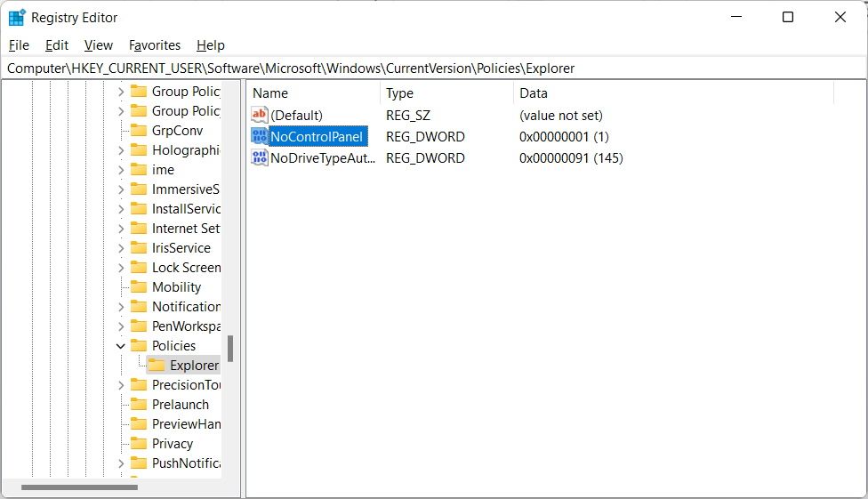Click the tree pane vertical scrollbar thumb
The width and height of the screenshot is (868, 499).
tap(230, 349)
